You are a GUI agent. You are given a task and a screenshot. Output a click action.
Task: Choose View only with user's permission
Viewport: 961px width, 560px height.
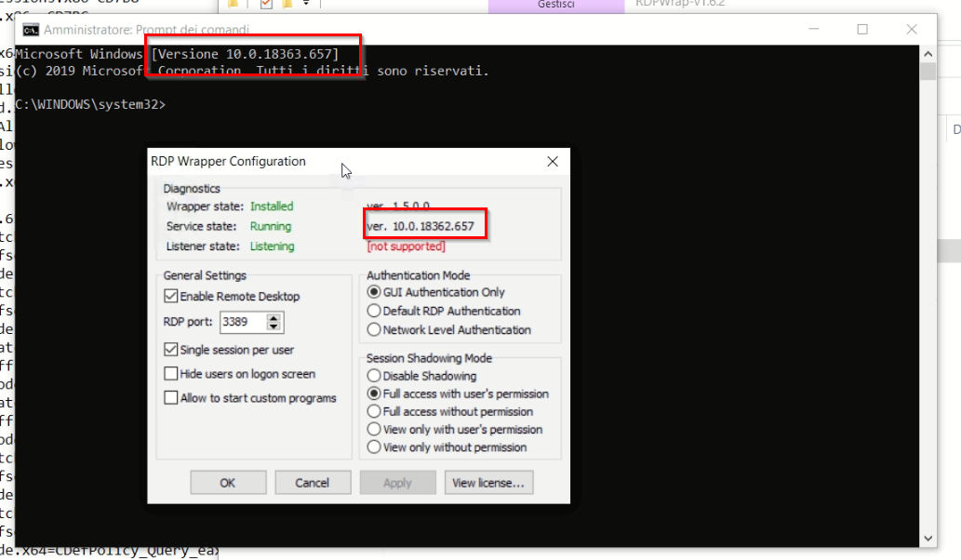(x=373, y=429)
